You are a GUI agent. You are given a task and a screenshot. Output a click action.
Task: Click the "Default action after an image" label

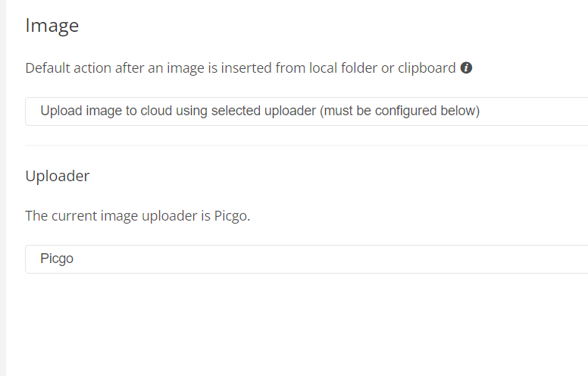click(x=114, y=68)
